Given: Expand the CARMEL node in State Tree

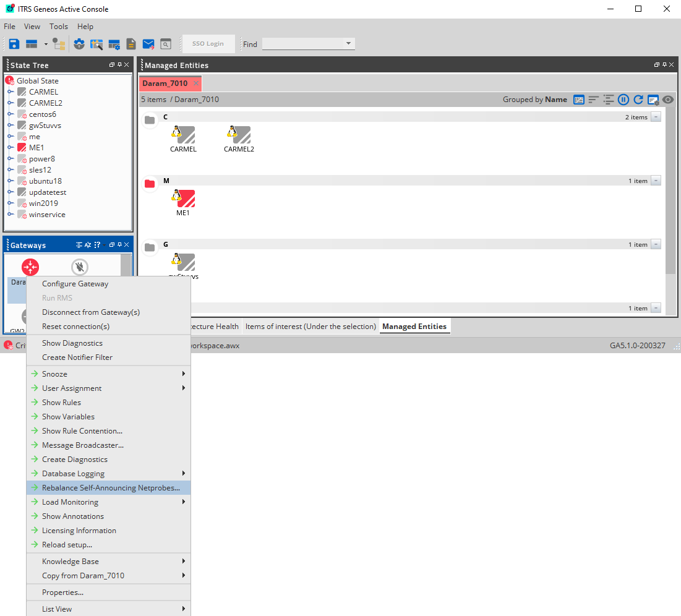Looking at the screenshot, I should pos(11,92).
